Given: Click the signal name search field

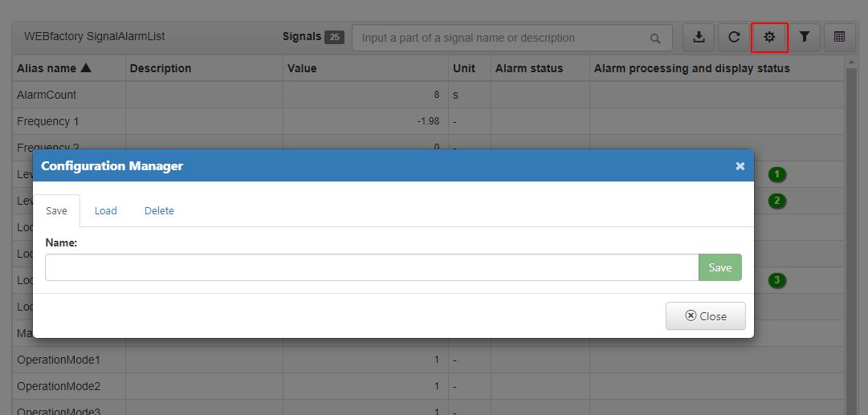Looking at the screenshot, I should point(512,38).
